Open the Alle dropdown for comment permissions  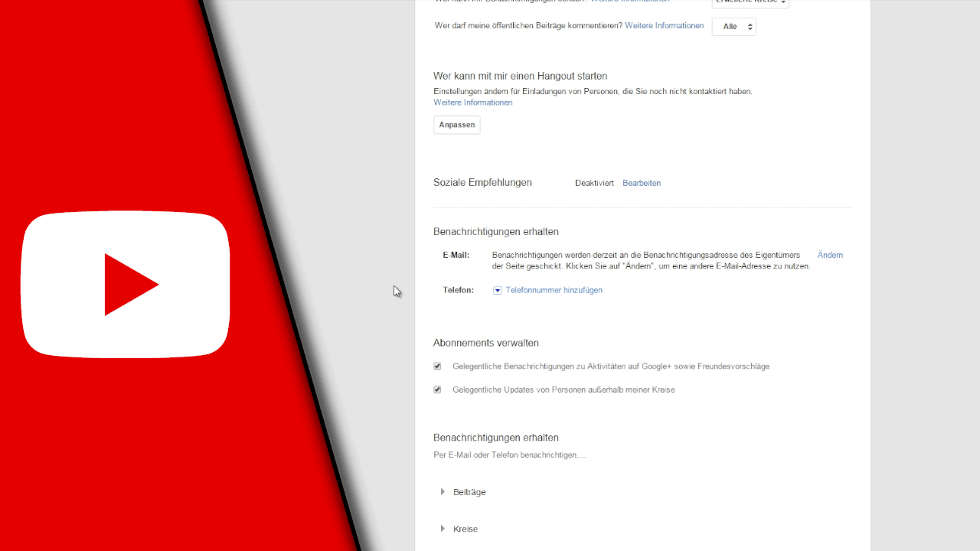tap(733, 26)
